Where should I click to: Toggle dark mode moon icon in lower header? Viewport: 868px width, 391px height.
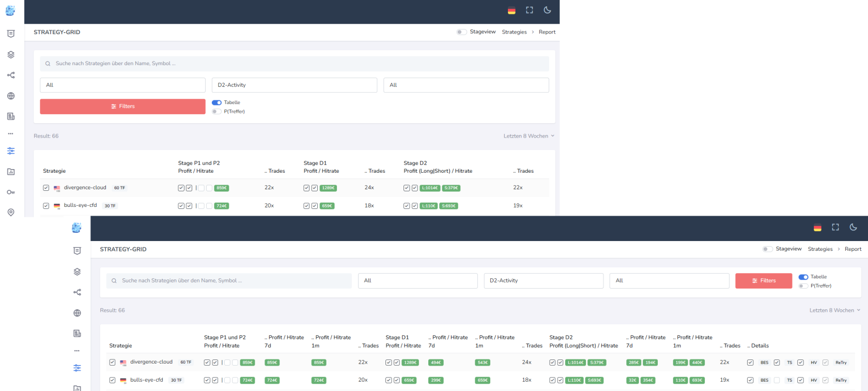click(853, 227)
